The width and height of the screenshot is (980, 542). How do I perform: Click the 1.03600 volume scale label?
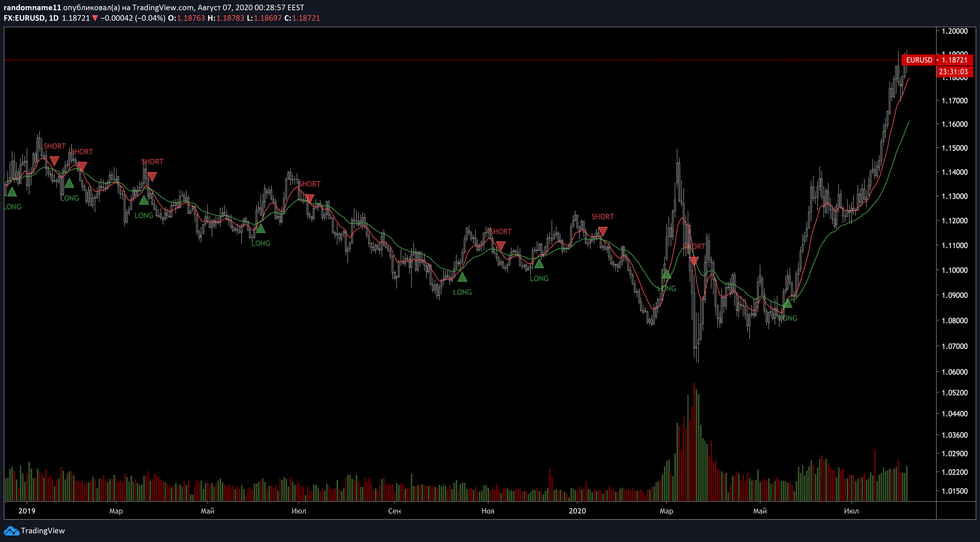click(955, 435)
